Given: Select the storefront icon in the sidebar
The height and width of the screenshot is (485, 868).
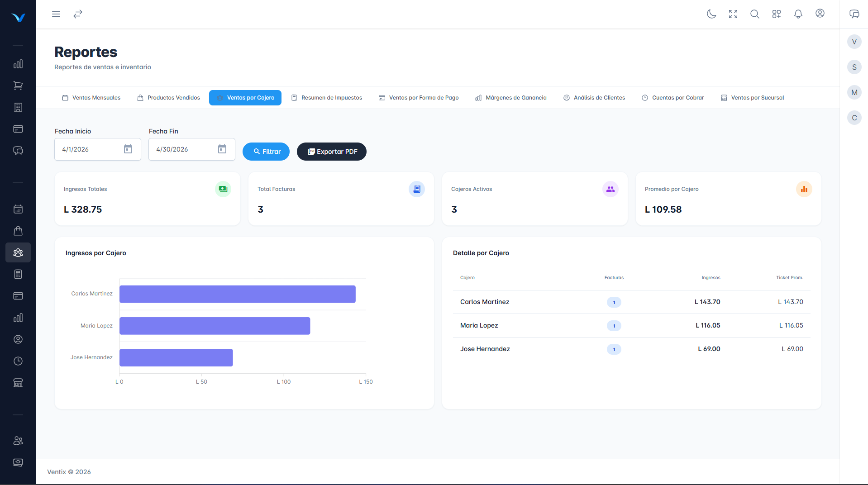Looking at the screenshot, I should click(18, 383).
